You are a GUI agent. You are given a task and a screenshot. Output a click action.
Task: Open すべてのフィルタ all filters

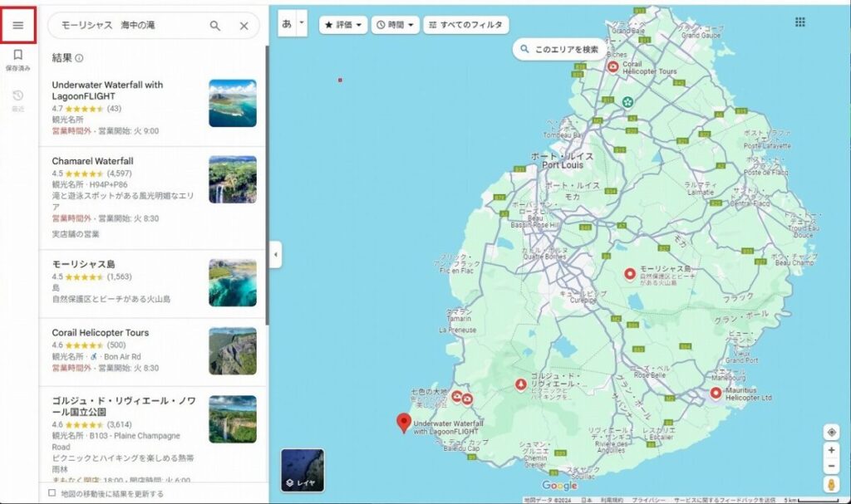(x=465, y=25)
